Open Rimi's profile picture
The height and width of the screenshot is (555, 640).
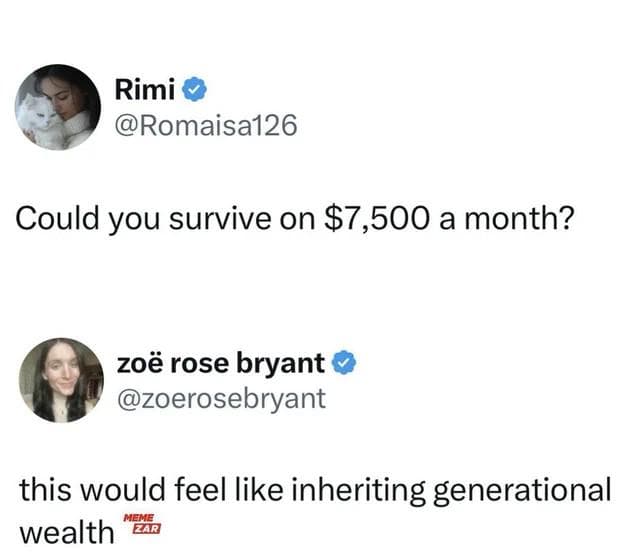point(58,107)
